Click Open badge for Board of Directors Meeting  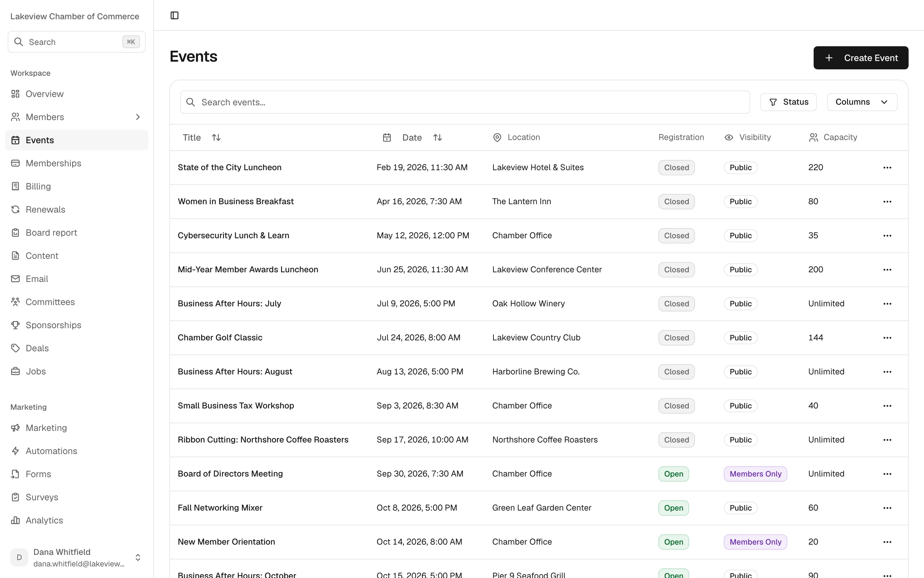[673, 474]
